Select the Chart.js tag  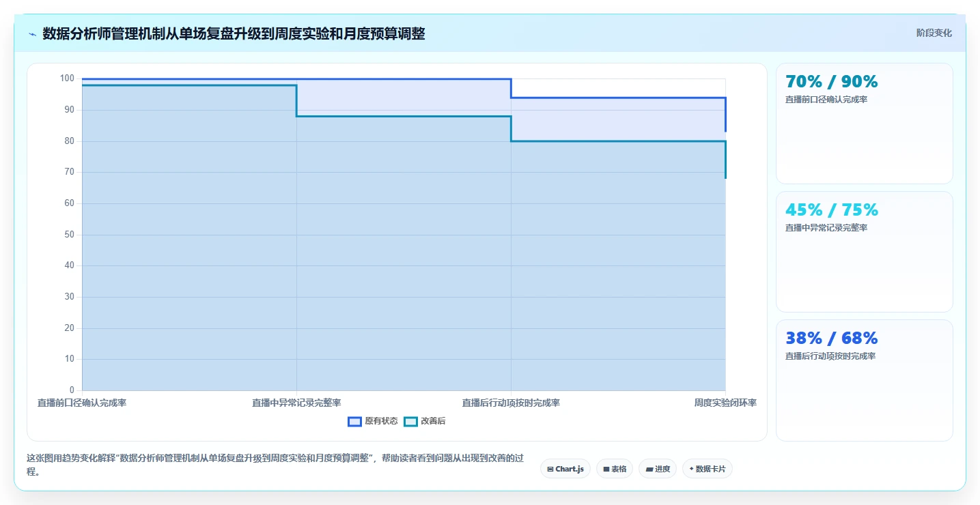pos(565,469)
